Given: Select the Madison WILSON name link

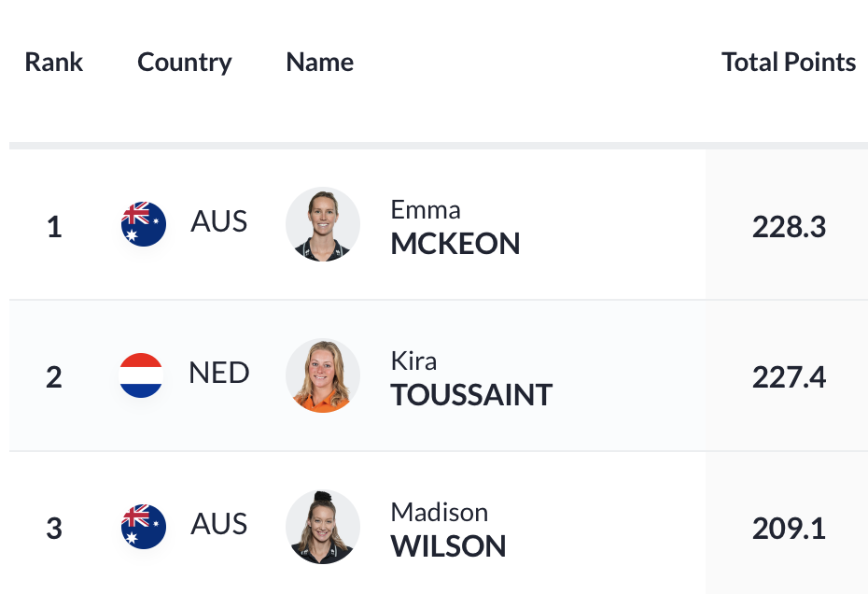Looking at the screenshot, I should 448,530.
